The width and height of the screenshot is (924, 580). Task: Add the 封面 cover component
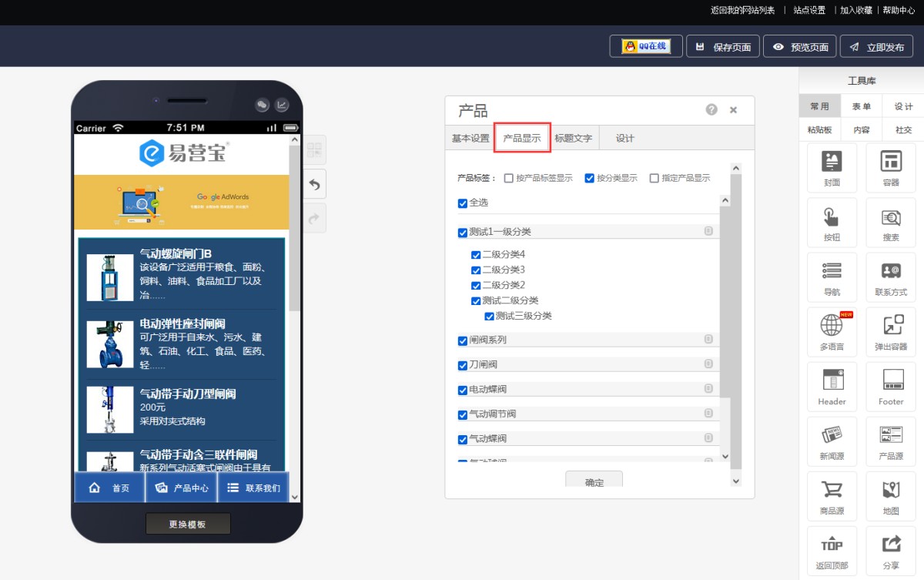pyautogui.click(x=832, y=167)
